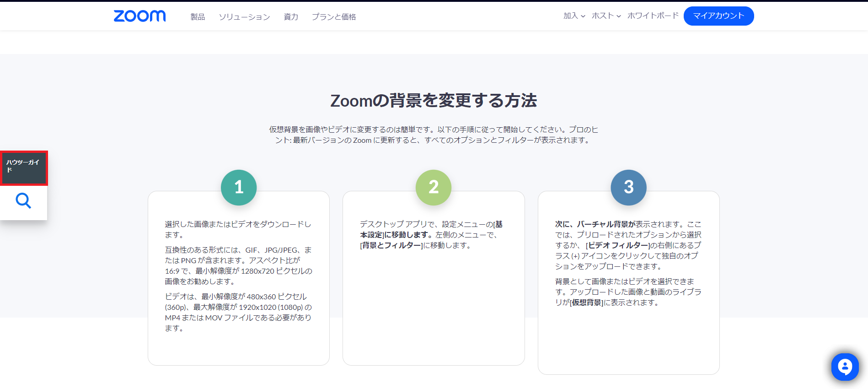The height and width of the screenshot is (389, 868).
Task: Expand the 加入 dropdown
Action: click(574, 16)
